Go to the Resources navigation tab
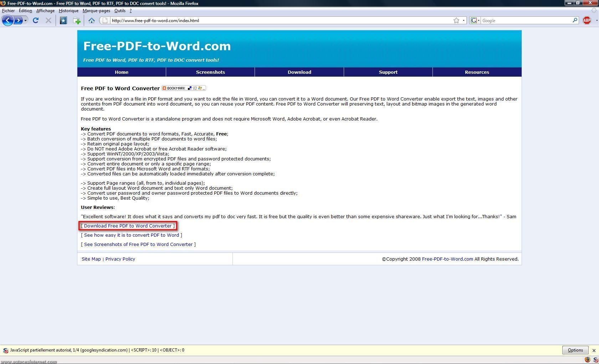This screenshot has height=364, width=599. [x=477, y=72]
